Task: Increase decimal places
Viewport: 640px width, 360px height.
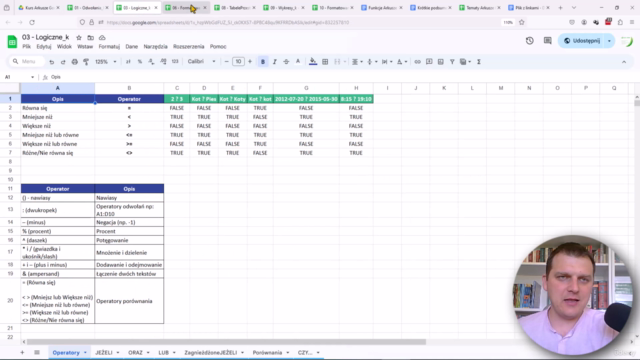Action: tap(163, 62)
